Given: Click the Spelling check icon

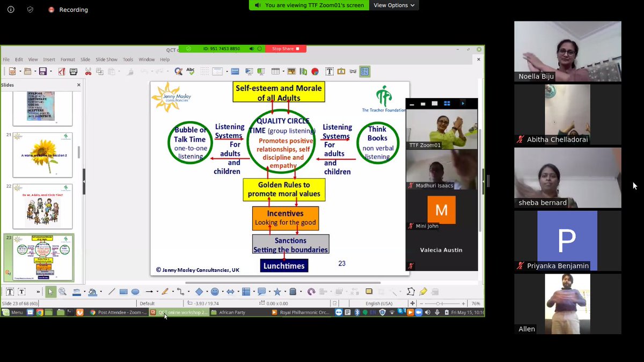Looking at the screenshot, I should [191, 71].
